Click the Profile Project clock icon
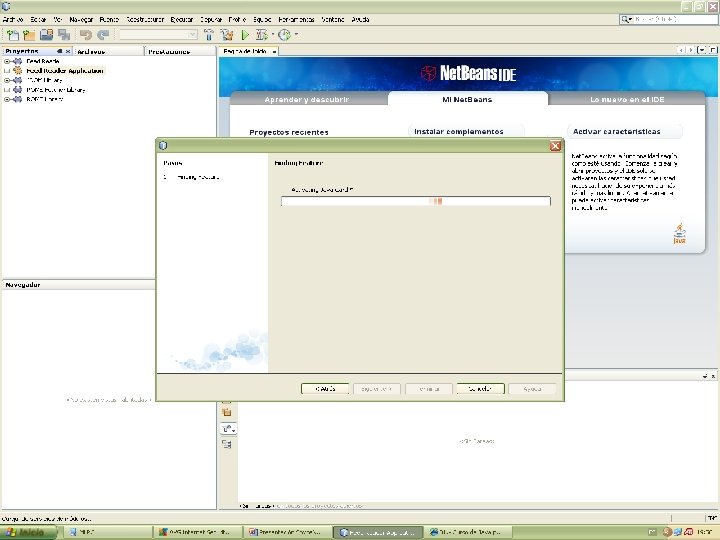 [284, 35]
